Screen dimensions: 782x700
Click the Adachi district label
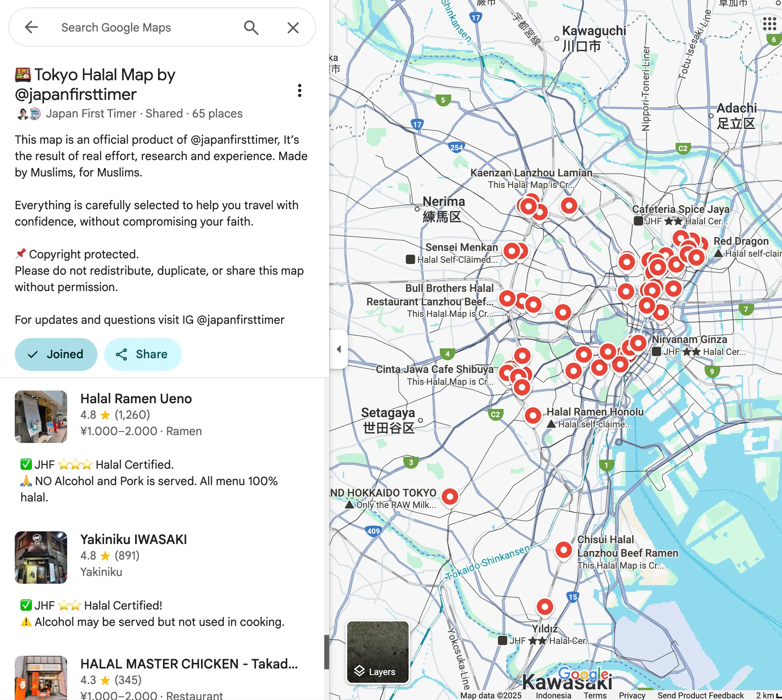[737, 116]
